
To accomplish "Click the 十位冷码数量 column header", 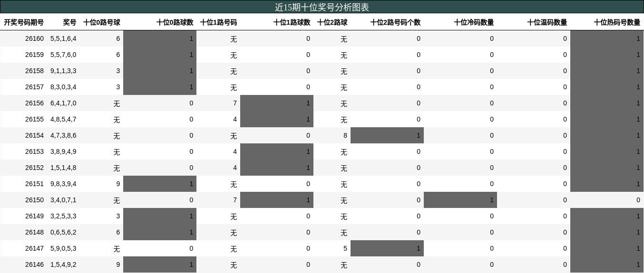I will tap(474, 22).
